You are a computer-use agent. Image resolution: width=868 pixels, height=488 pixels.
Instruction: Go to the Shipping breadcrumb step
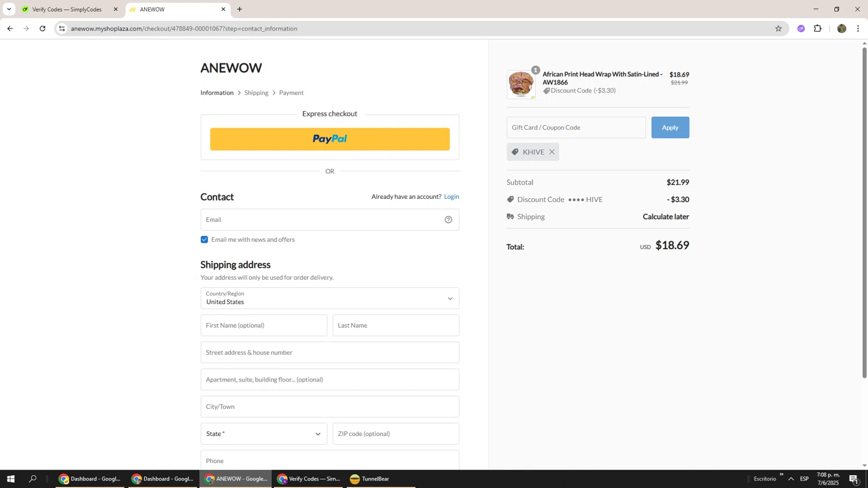click(256, 93)
